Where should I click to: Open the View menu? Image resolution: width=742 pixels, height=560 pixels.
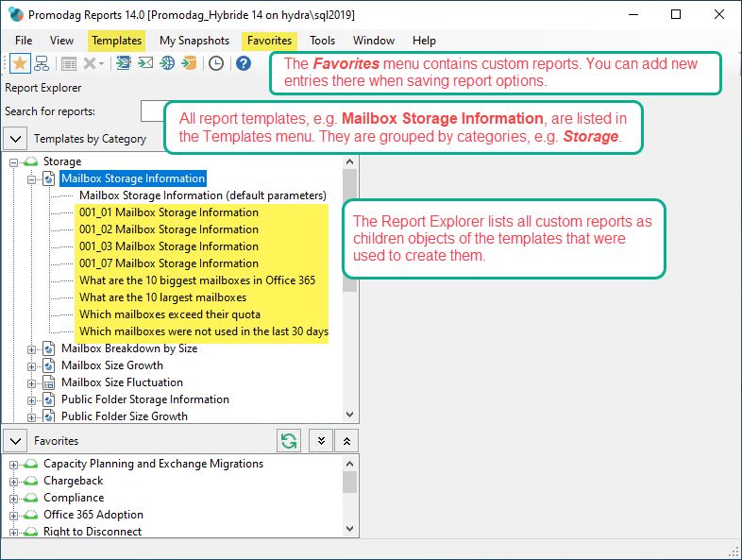[62, 41]
